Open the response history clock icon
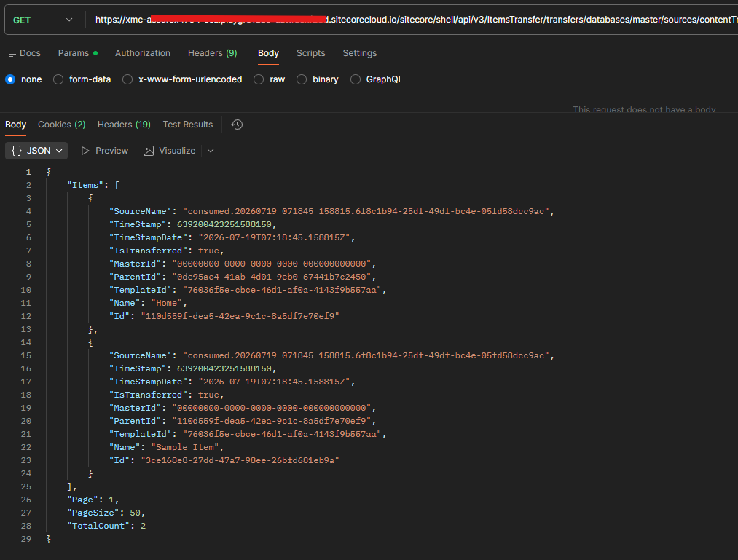Screen dimensions: 738x560 pyautogui.click(x=237, y=125)
